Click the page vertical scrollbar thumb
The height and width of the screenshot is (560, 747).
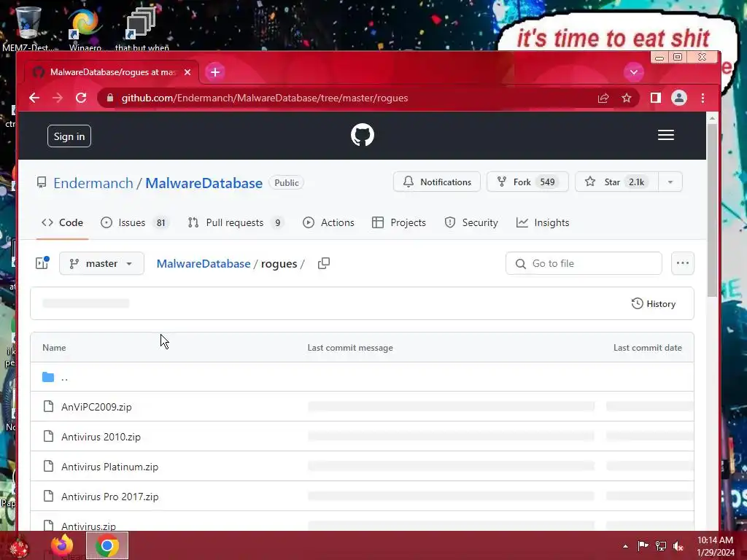(712, 209)
